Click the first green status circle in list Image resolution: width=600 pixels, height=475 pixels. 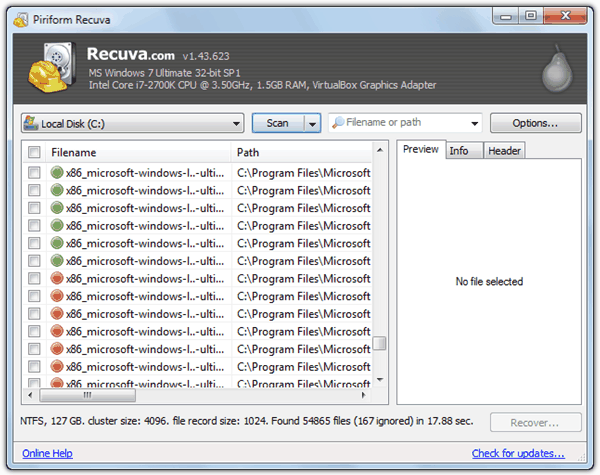coord(57,173)
